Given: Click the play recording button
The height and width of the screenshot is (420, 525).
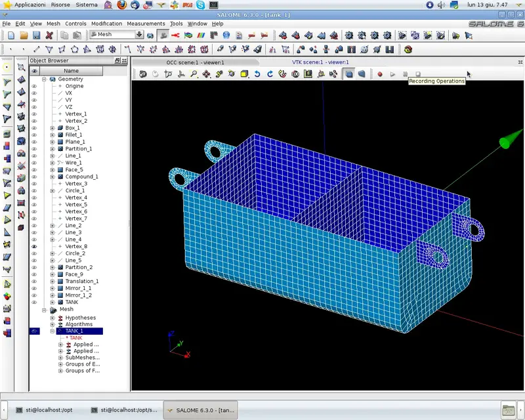Looking at the screenshot, I should (392, 74).
